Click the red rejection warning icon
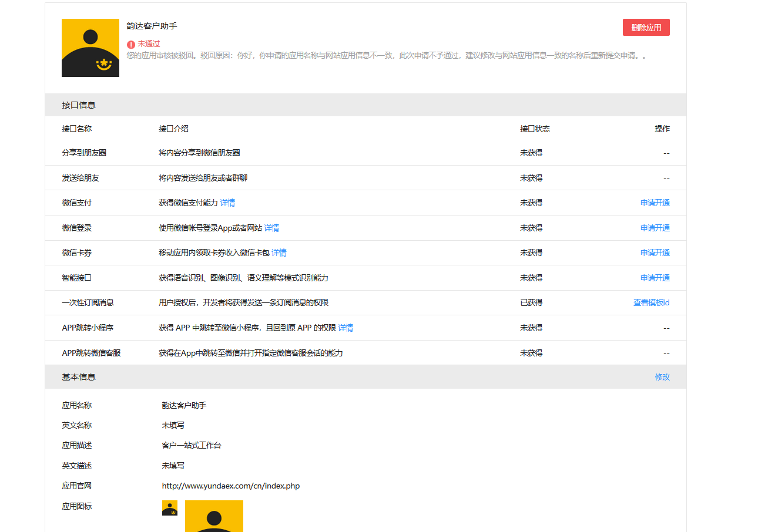This screenshot has width=758, height=532. coord(131,45)
